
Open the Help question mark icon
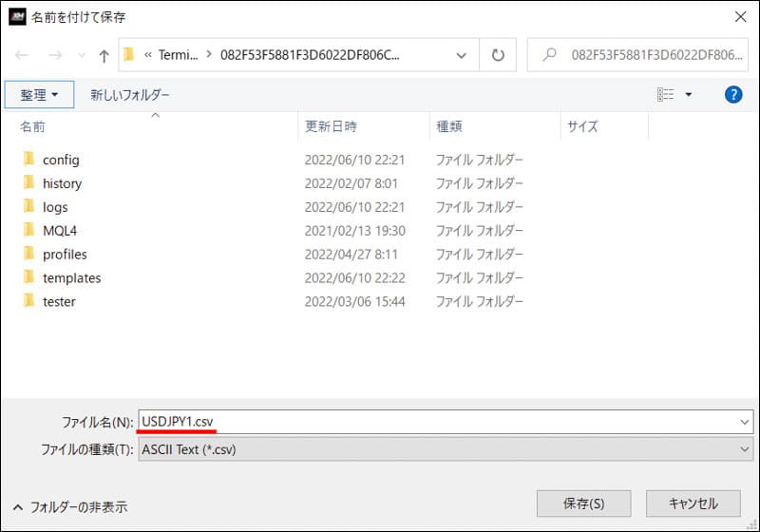732,94
